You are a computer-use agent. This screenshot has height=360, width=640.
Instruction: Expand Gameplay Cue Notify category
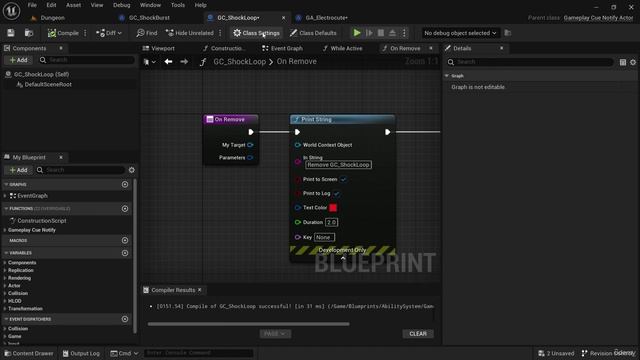tap(5, 230)
